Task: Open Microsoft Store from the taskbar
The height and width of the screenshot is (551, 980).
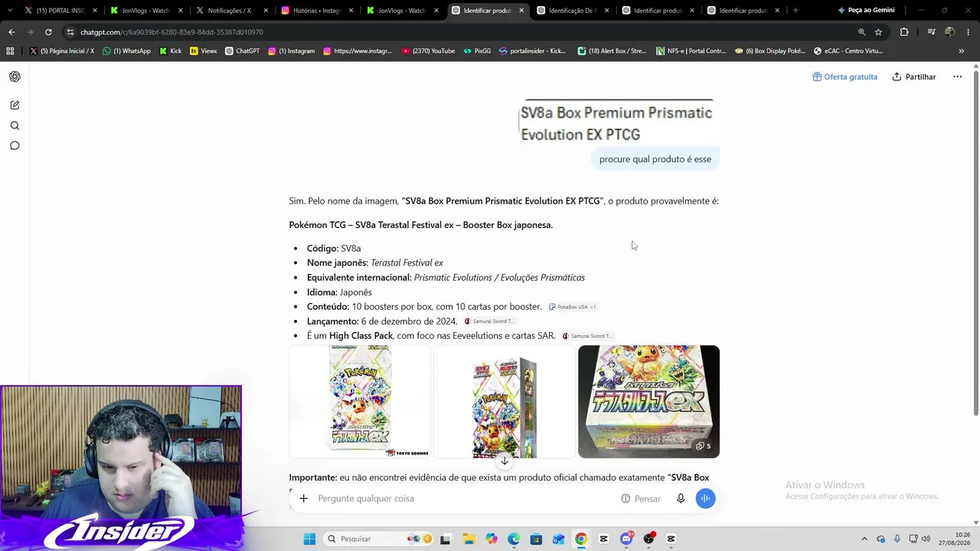Action: pos(536,539)
